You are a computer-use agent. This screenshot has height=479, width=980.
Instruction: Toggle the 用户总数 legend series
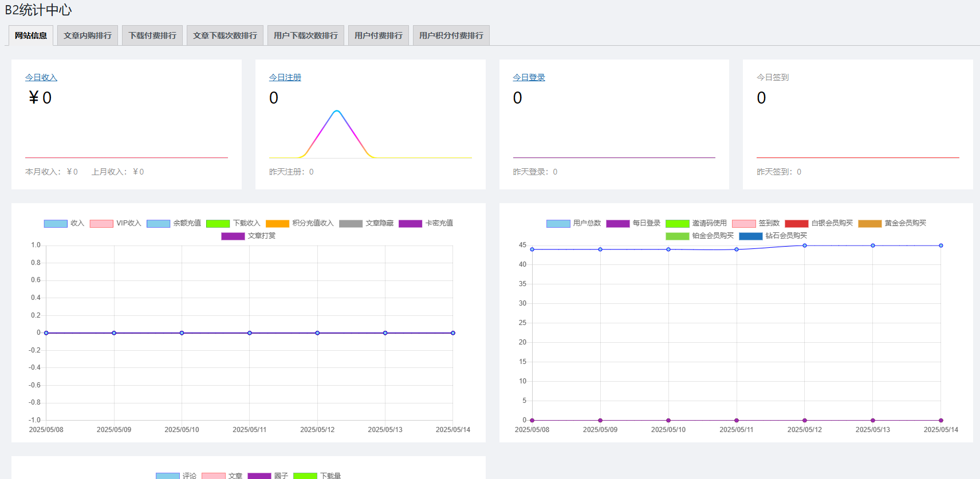pyautogui.click(x=573, y=223)
